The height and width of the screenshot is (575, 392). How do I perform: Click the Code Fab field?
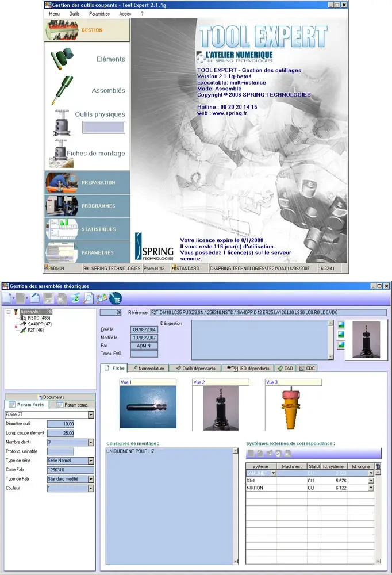70,470
